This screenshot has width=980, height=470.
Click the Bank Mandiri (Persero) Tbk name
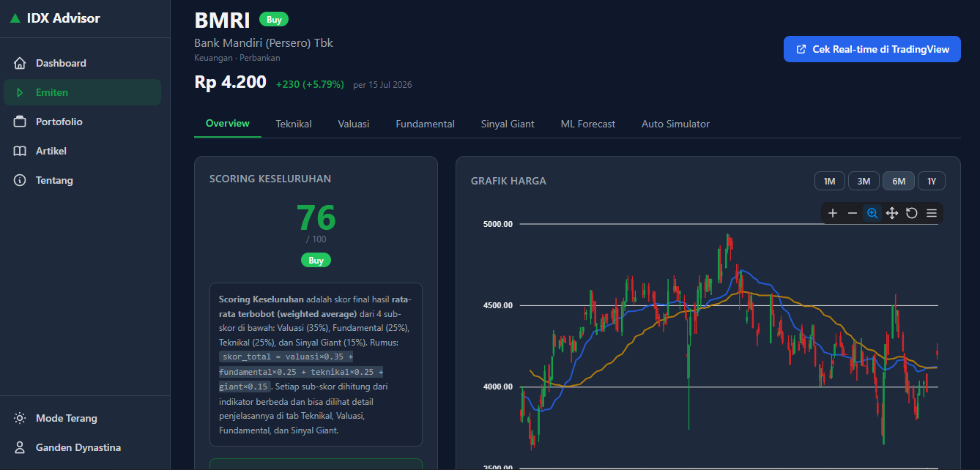pos(264,43)
